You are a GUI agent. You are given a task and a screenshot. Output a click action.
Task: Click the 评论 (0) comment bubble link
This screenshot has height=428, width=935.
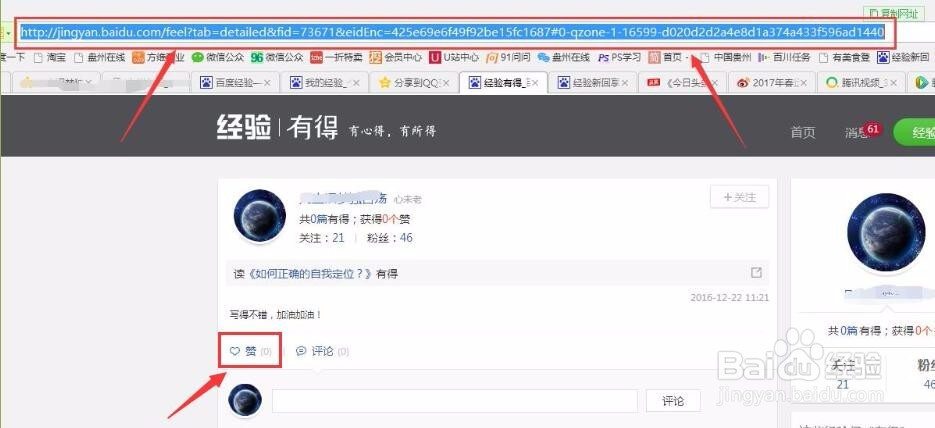323,351
